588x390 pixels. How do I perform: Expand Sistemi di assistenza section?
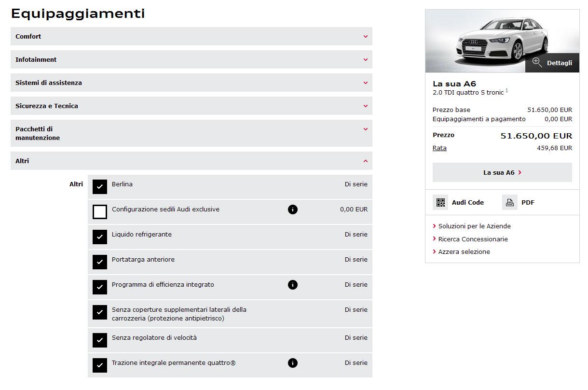[191, 83]
